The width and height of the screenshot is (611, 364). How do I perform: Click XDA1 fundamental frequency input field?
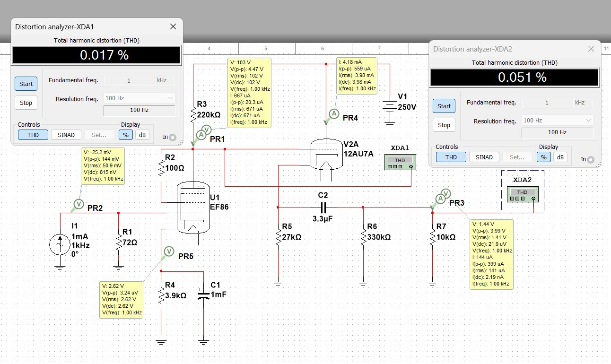click(128, 80)
